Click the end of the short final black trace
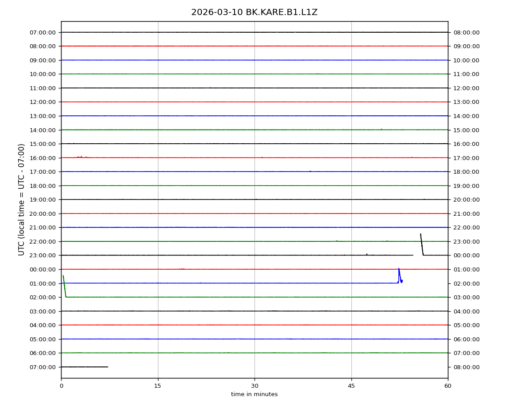The height and width of the screenshot is (420, 509). [x=107, y=367]
